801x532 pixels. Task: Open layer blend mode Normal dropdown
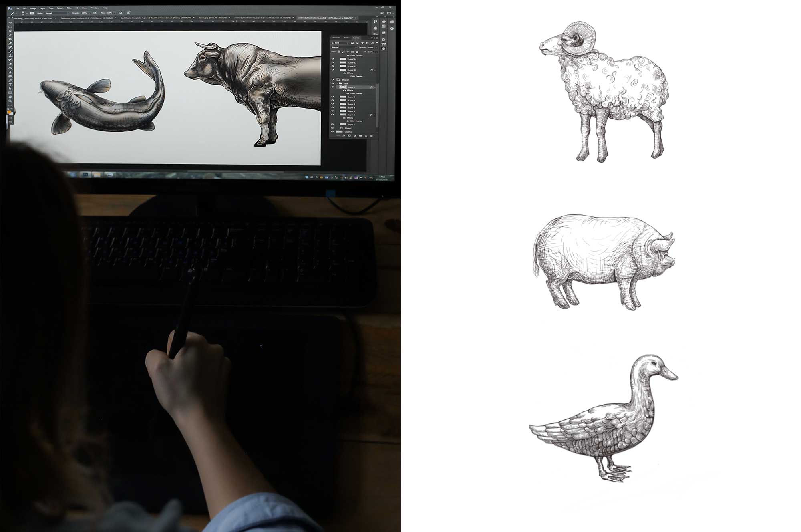click(x=344, y=47)
